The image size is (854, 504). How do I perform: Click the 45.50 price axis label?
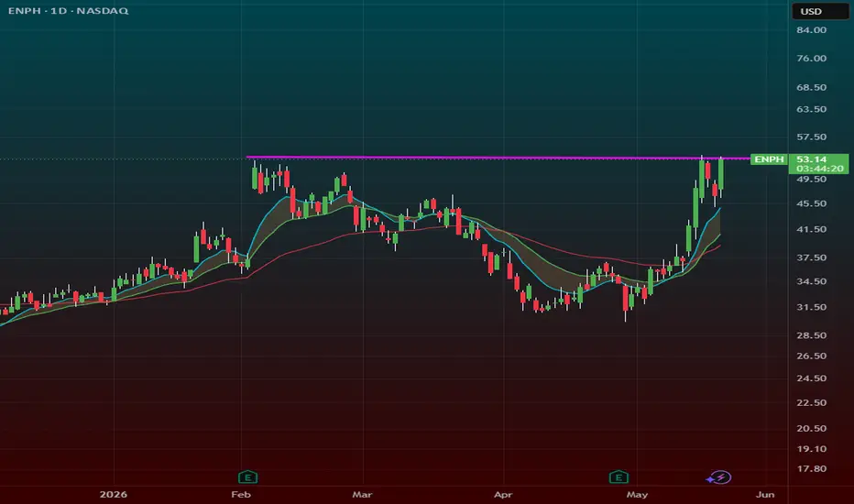tap(812, 203)
